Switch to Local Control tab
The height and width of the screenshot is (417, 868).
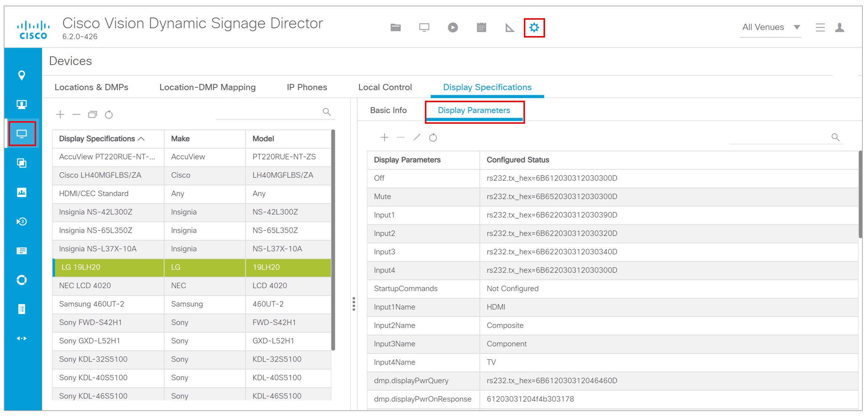tap(385, 87)
